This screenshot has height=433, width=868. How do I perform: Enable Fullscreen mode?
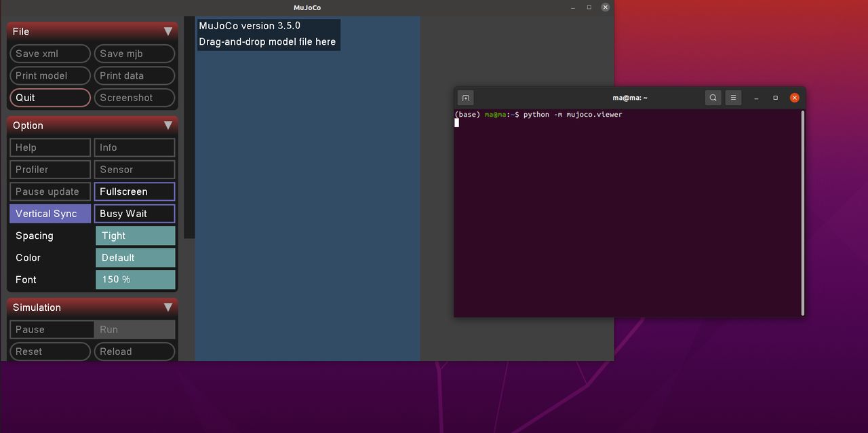coord(134,191)
